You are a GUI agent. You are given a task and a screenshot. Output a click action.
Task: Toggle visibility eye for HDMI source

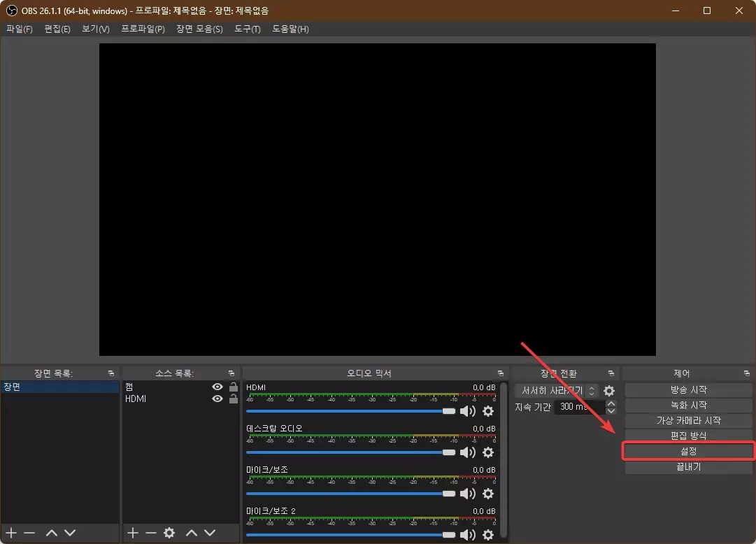(x=217, y=399)
